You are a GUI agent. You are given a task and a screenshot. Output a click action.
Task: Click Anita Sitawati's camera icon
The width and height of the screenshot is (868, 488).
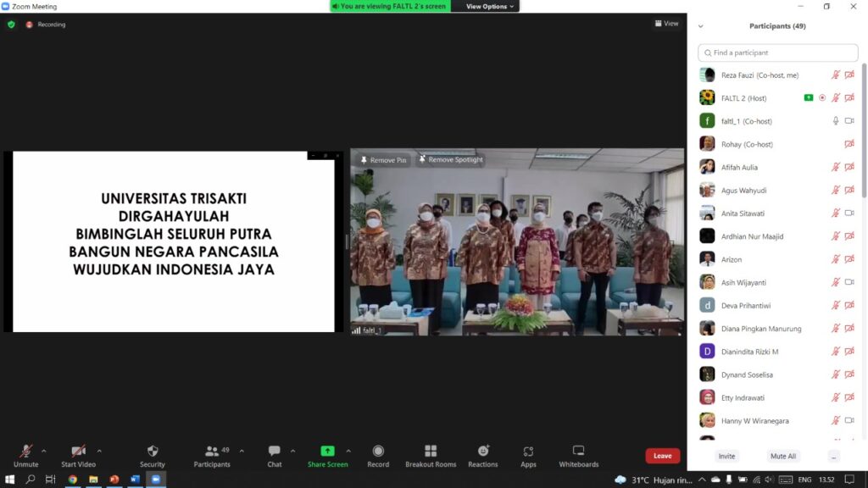click(x=849, y=213)
